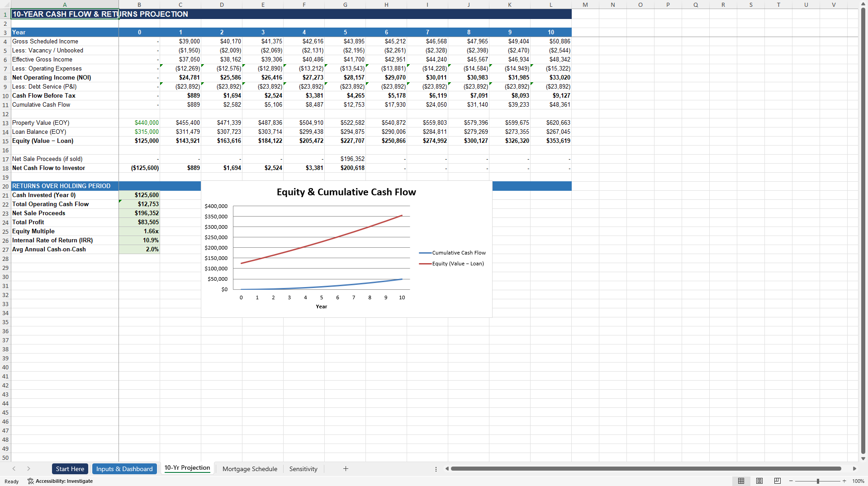The width and height of the screenshot is (868, 486).
Task: Click vertical scrollbar down arrow
Action: (x=863, y=458)
